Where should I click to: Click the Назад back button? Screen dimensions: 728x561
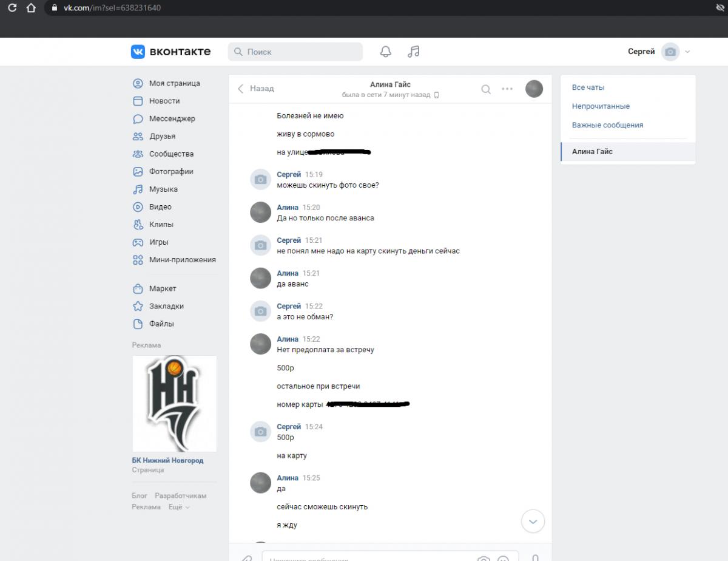(255, 89)
